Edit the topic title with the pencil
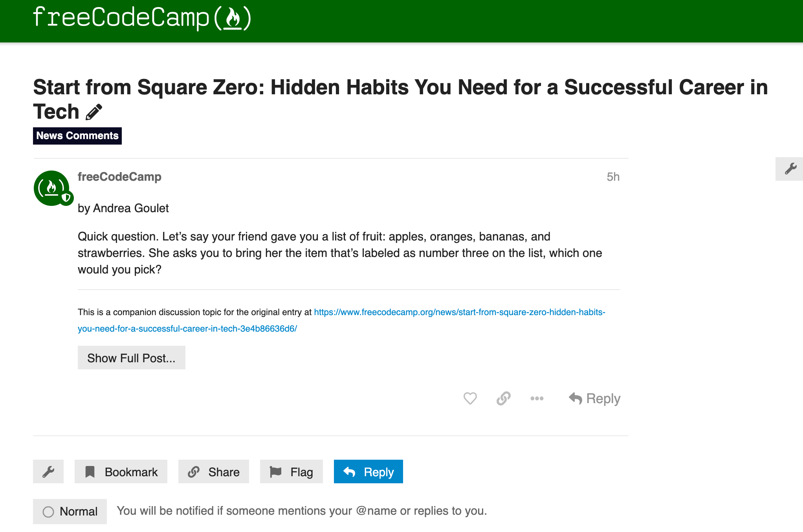 (x=93, y=112)
